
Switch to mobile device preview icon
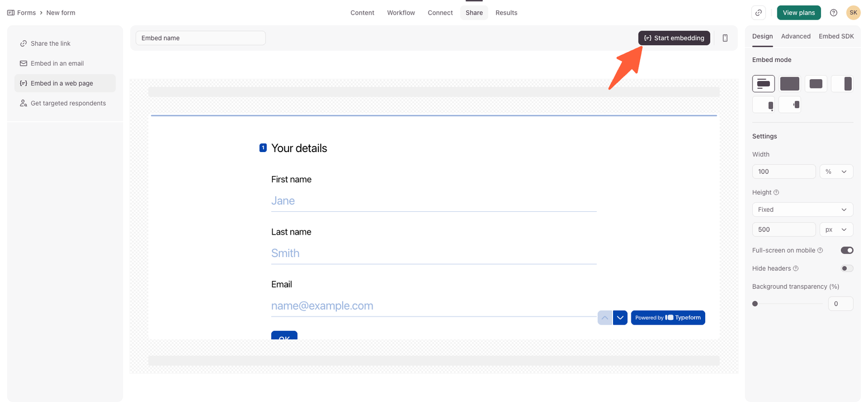point(725,38)
